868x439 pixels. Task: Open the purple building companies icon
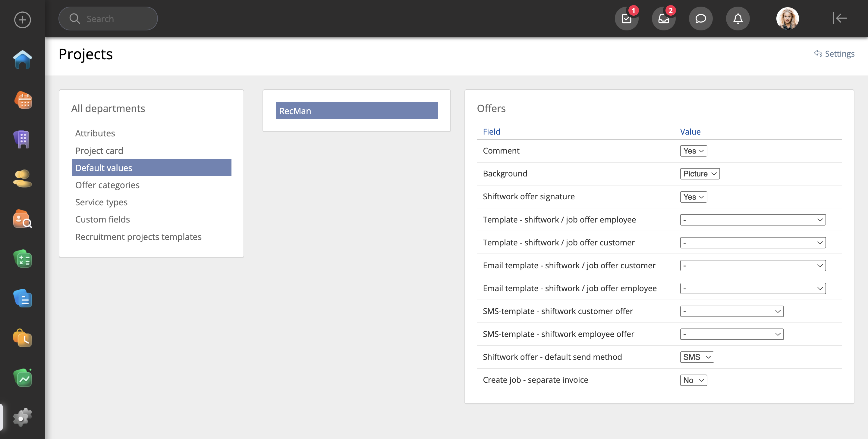23,139
